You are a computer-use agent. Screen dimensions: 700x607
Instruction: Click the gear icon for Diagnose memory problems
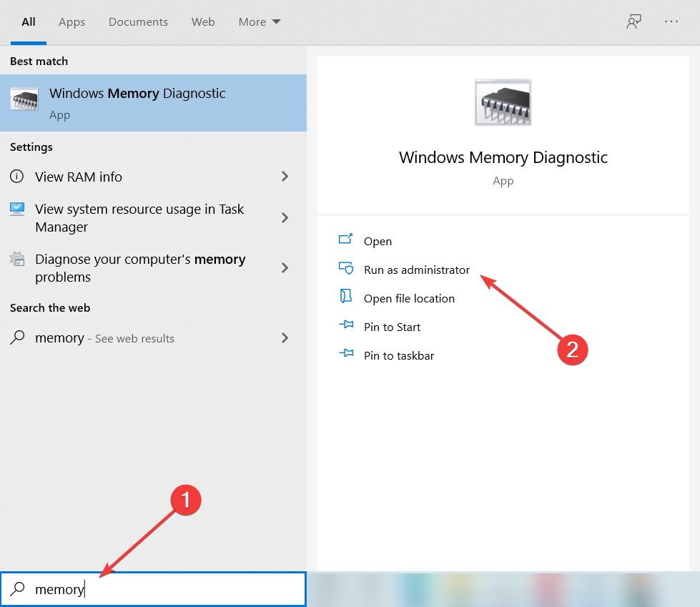coord(17,259)
